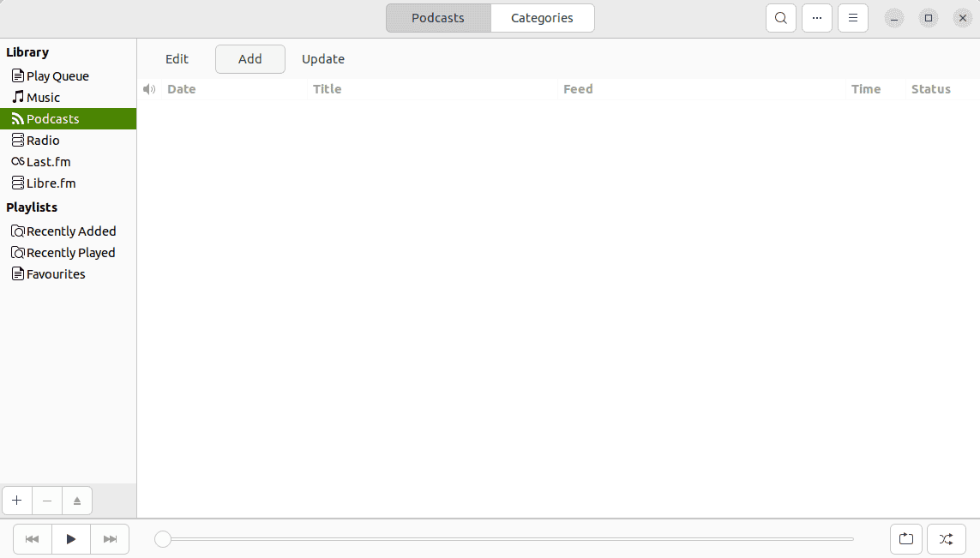This screenshot has height=558, width=980.
Task: Open the hamburger application menu
Action: pos(852,18)
